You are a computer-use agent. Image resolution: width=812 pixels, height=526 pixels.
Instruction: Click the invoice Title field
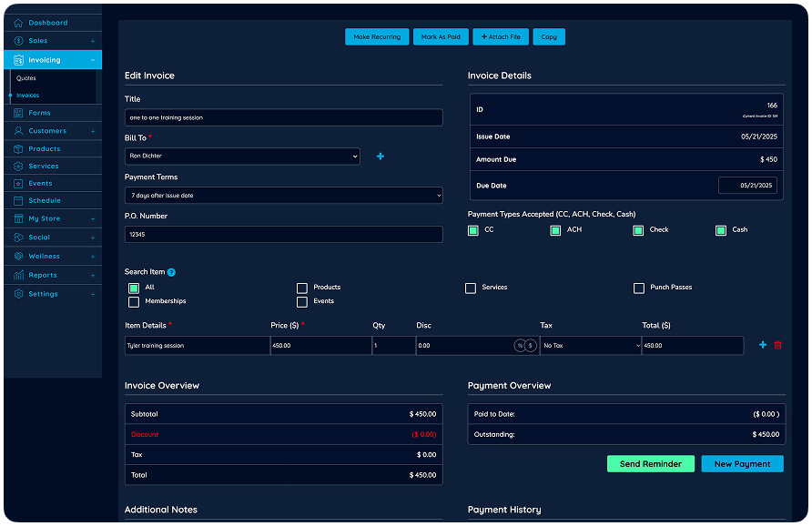pos(284,117)
